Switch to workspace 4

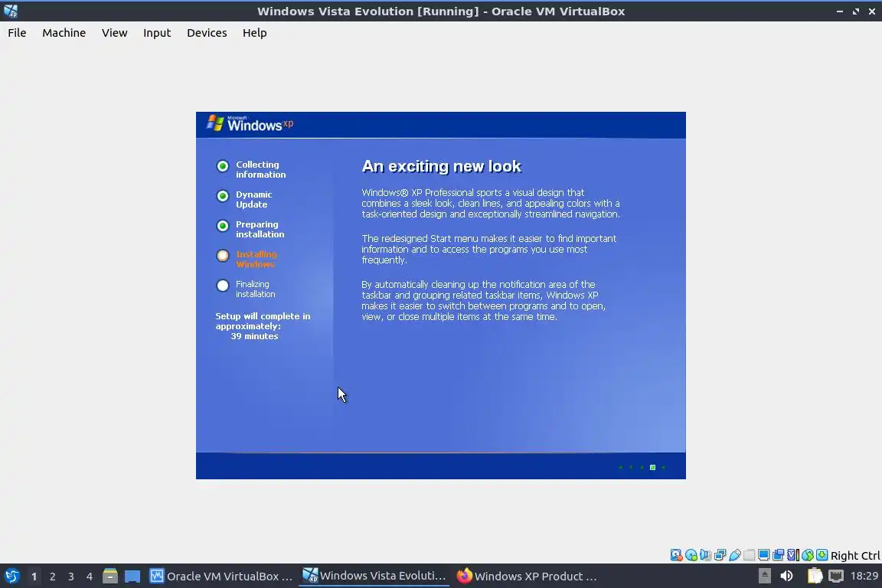coord(90,577)
